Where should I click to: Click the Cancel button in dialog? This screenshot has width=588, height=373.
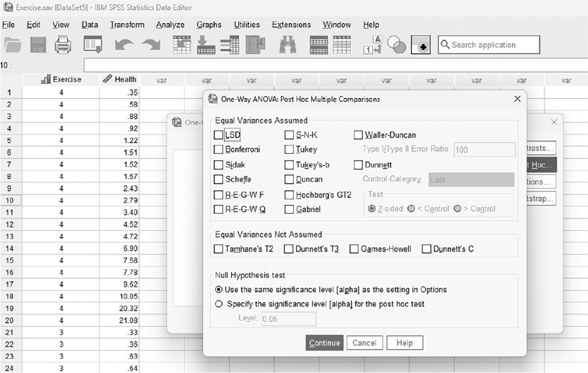(364, 343)
